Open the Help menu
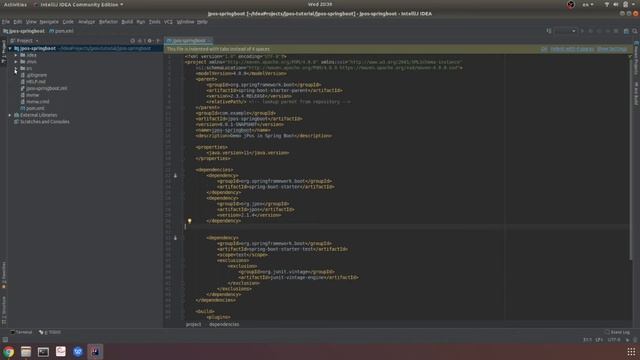The width and height of the screenshot is (640, 360). pyautogui.click(x=202, y=22)
